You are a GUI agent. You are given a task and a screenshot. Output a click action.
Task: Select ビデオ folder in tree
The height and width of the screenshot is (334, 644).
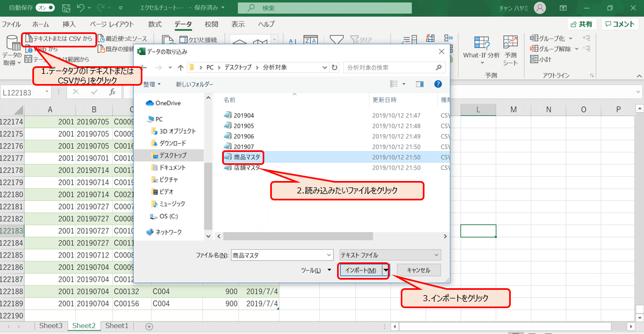tap(162, 192)
